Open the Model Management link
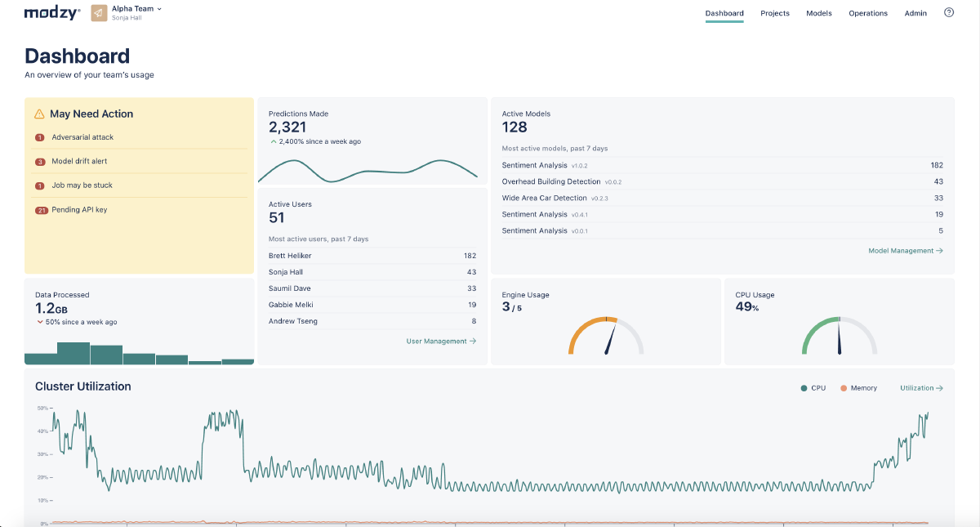This screenshot has width=980, height=527. [x=906, y=251]
